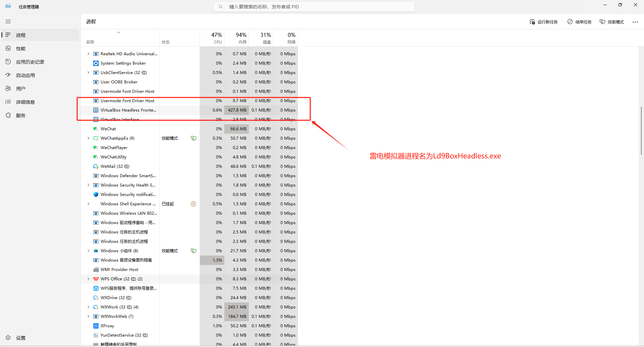This screenshot has width=644, height=347.
Task: Open 设置 at bottom of sidebar
Action: (40, 338)
